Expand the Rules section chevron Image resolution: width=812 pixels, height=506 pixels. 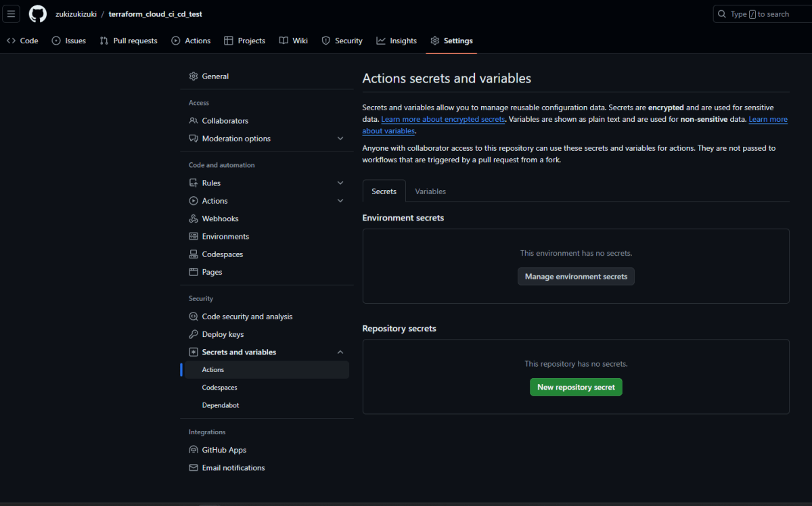340,183
